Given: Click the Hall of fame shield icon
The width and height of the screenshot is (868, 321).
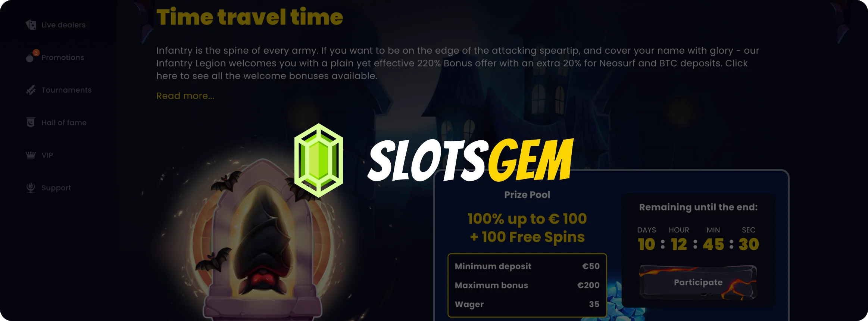Looking at the screenshot, I should (x=31, y=122).
